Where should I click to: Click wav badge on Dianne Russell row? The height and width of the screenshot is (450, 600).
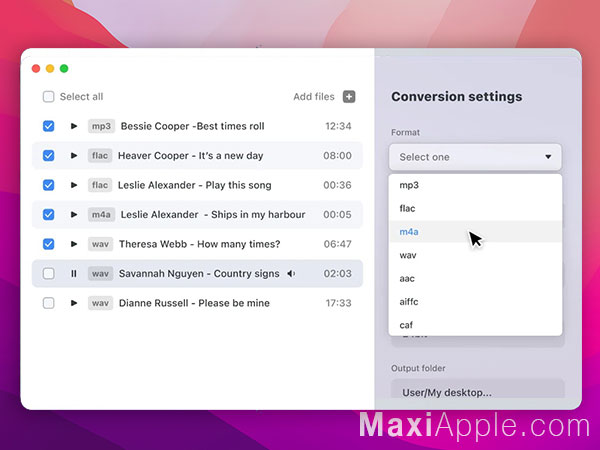100,303
